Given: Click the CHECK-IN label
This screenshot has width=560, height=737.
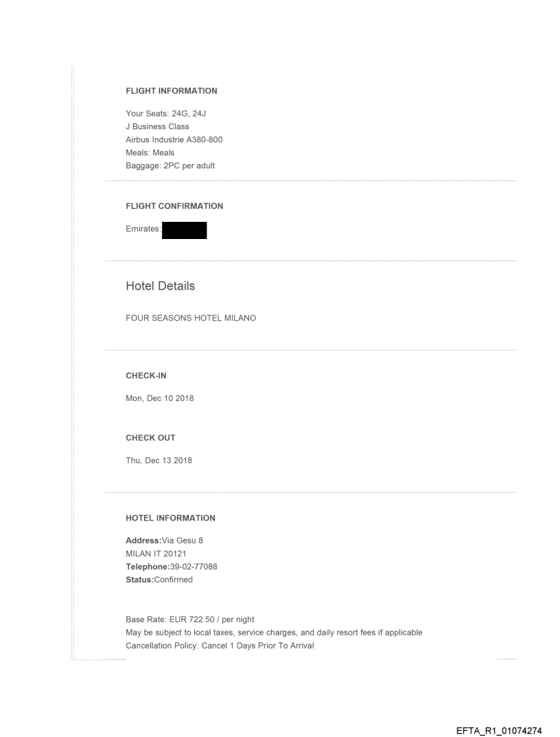Looking at the screenshot, I should pyautogui.click(x=145, y=376).
